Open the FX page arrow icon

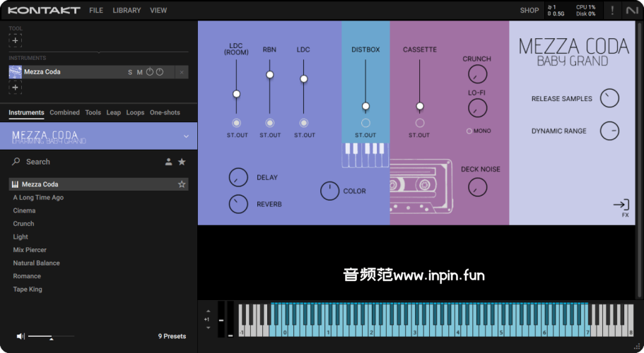(621, 205)
